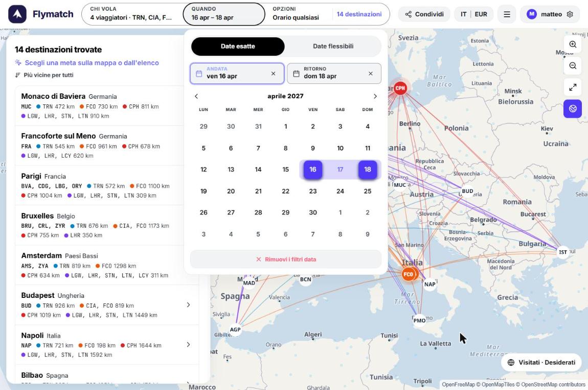Viewport: 588px width, 390px height.
Task: Pick April 23 in the calendar
Action: click(313, 191)
